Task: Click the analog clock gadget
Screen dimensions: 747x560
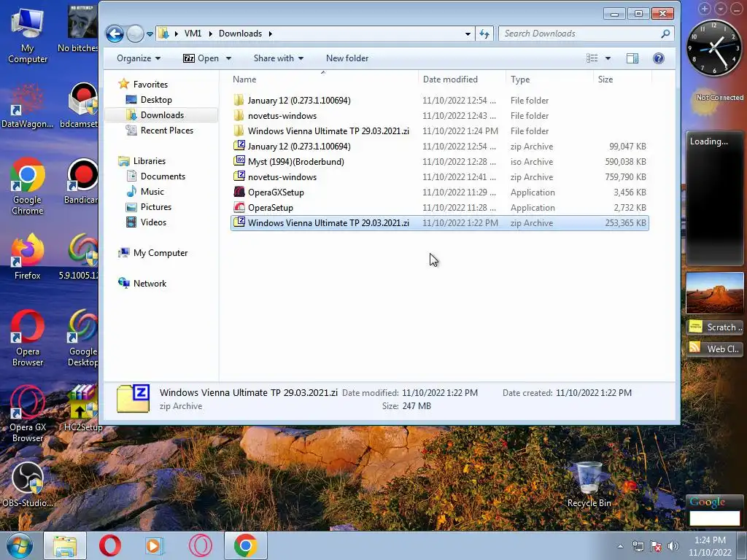Action: (x=713, y=47)
